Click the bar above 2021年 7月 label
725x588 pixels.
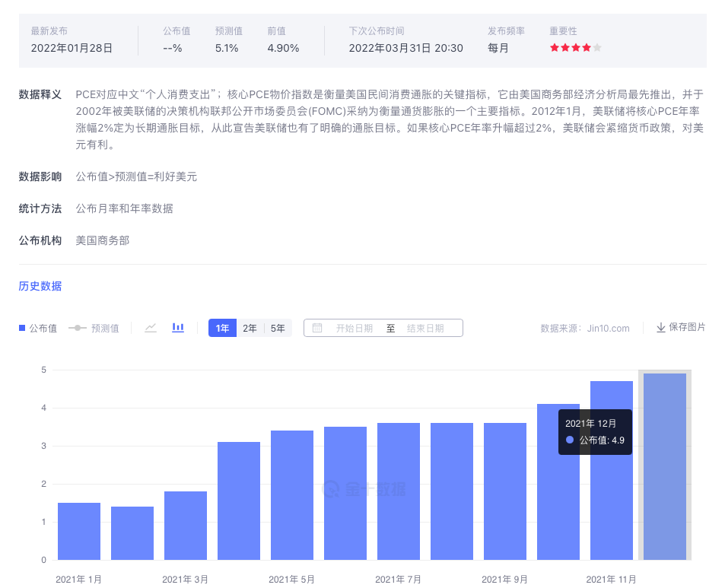[x=399, y=491]
